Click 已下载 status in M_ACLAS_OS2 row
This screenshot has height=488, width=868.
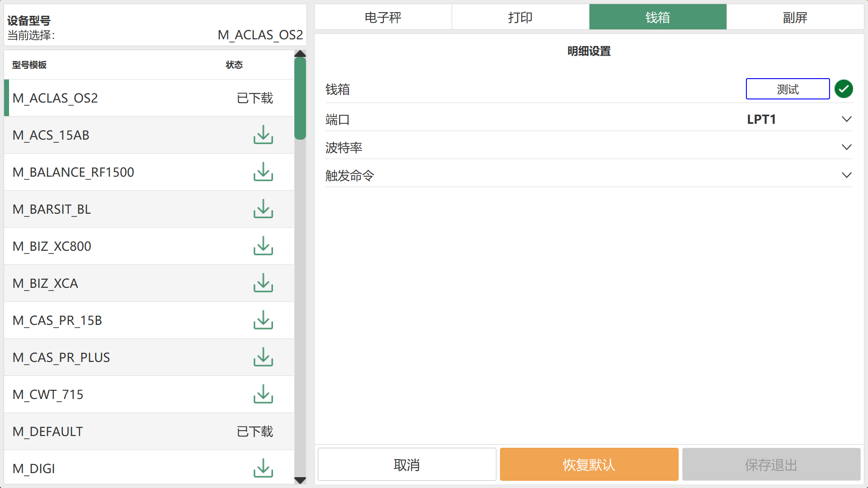coord(255,98)
